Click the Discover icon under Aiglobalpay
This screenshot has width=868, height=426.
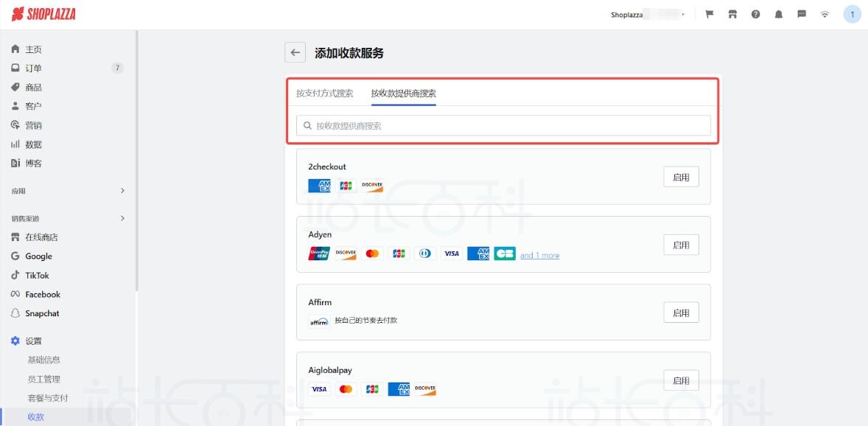point(425,389)
